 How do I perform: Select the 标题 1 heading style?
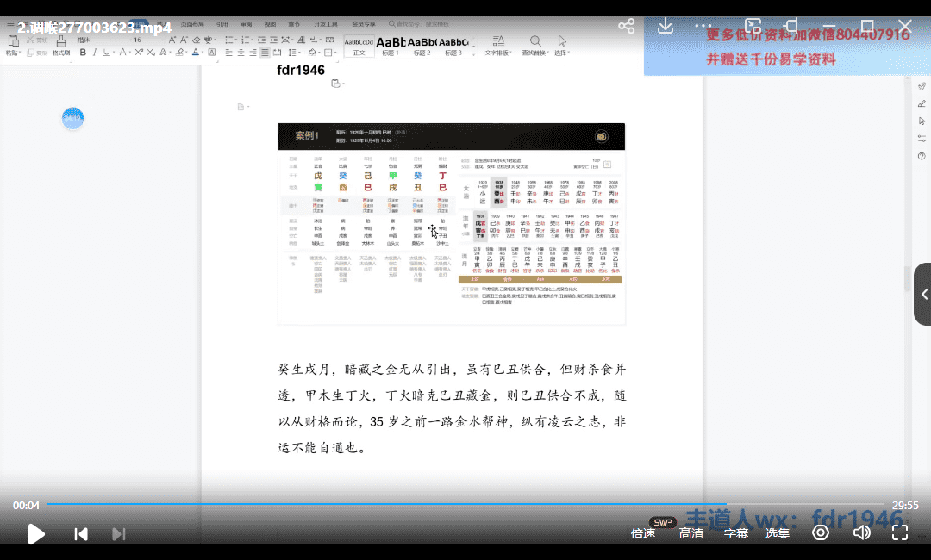point(391,46)
